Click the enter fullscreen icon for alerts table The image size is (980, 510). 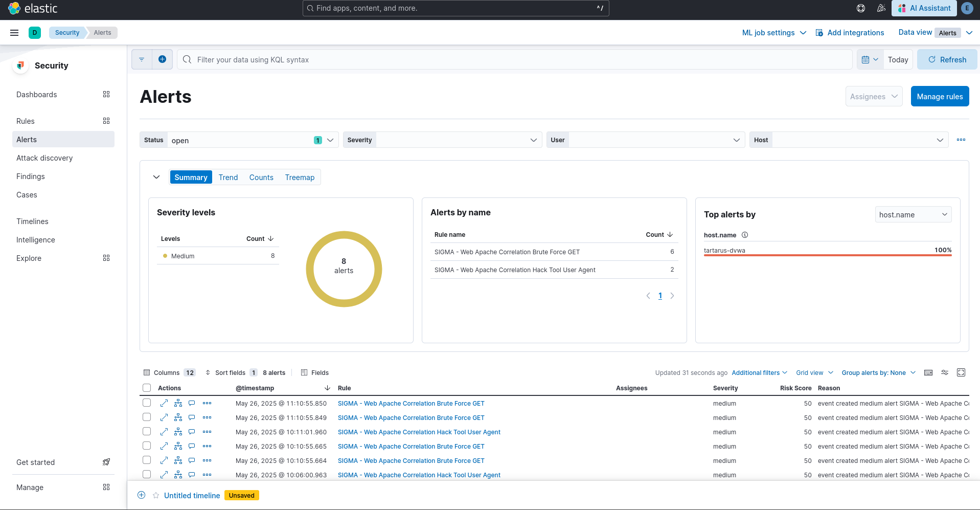point(961,372)
